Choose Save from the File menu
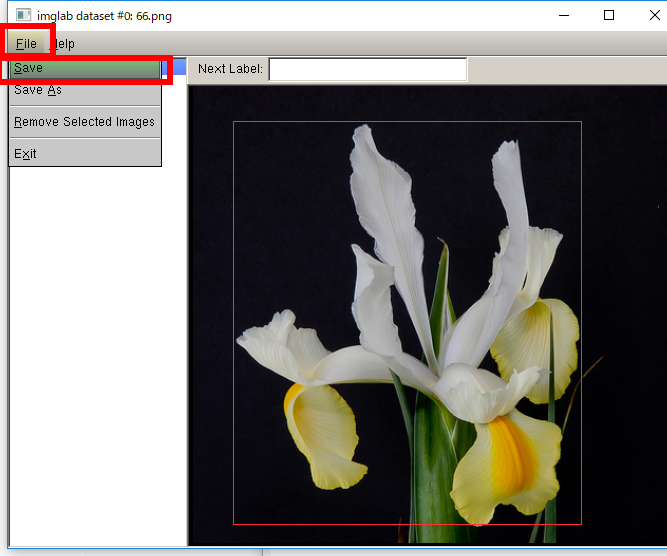Viewport: 667px width, 556px height. click(85, 68)
